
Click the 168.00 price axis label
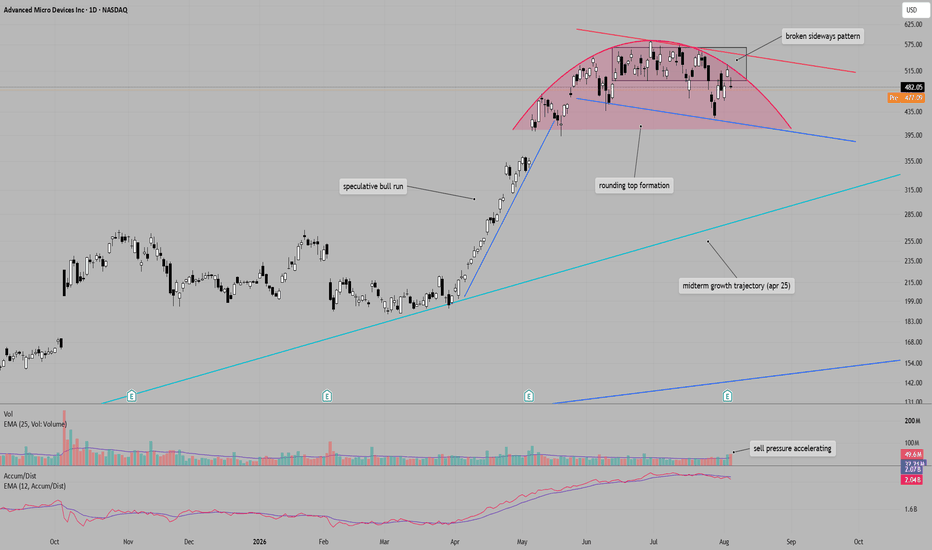click(x=913, y=342)
